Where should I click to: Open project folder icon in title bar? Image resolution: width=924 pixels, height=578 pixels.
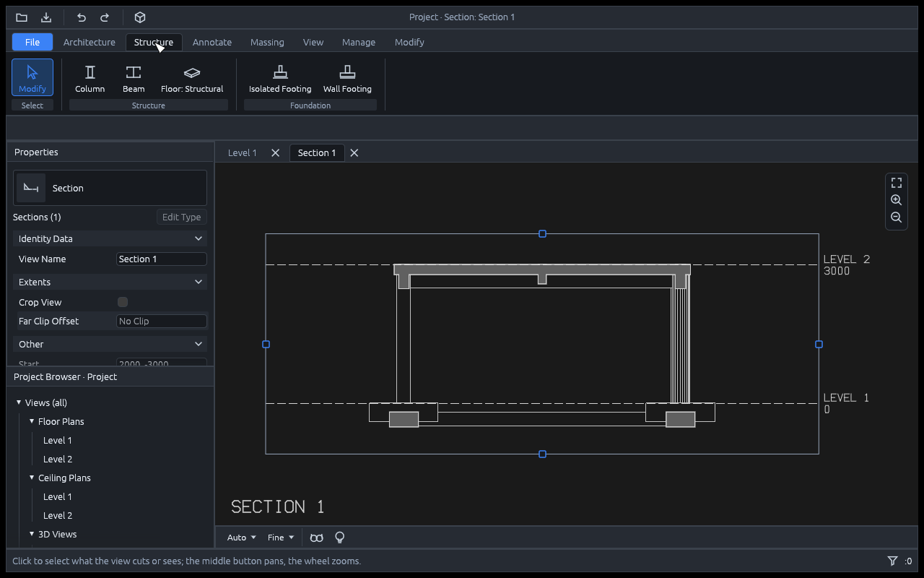(22, 17)
